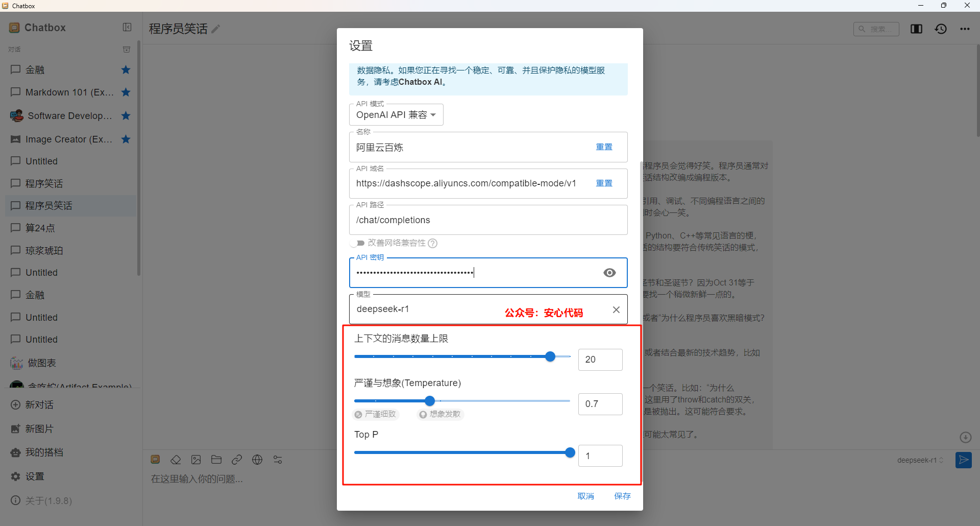Open the 程序笑话 conversation
The height and width of the screenshot is (526, 980).
pos(70,183)
